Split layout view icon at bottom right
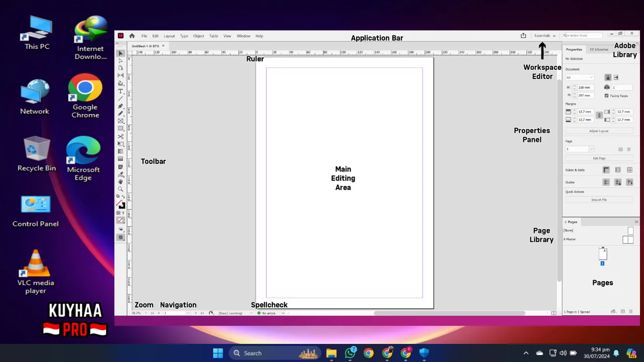 [554, 313]
